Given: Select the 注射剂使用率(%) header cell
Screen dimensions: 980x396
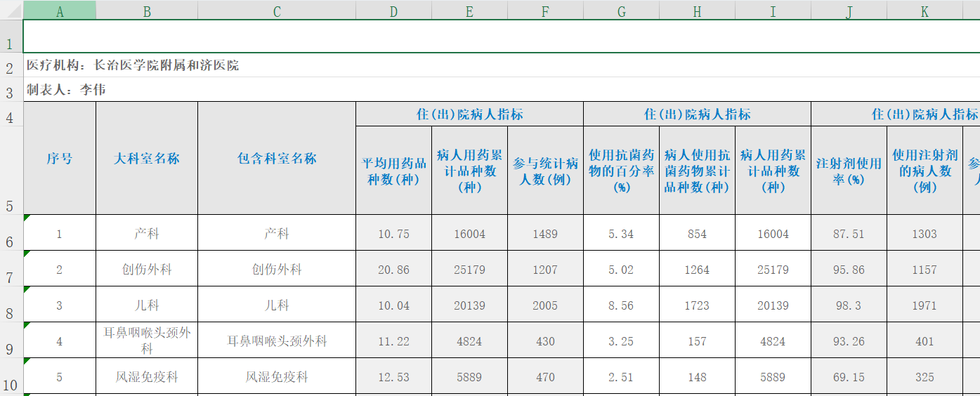Looking at the screenshot, I should click(x=849, y=171).
